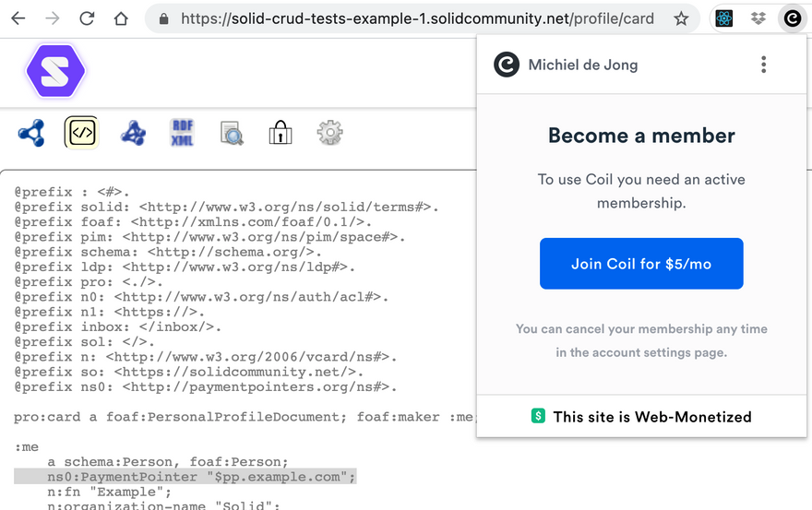Click the purple Solid logo

coord(55,71)
